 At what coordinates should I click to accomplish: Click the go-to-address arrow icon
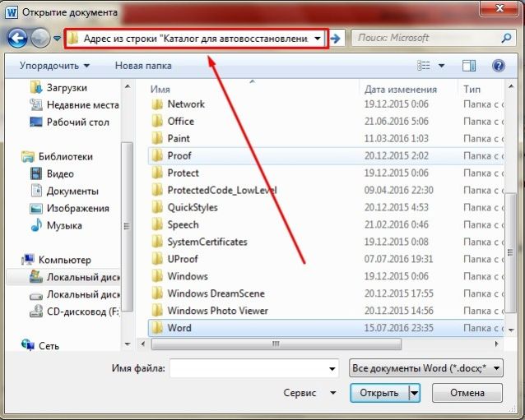(x=337, y=38)
